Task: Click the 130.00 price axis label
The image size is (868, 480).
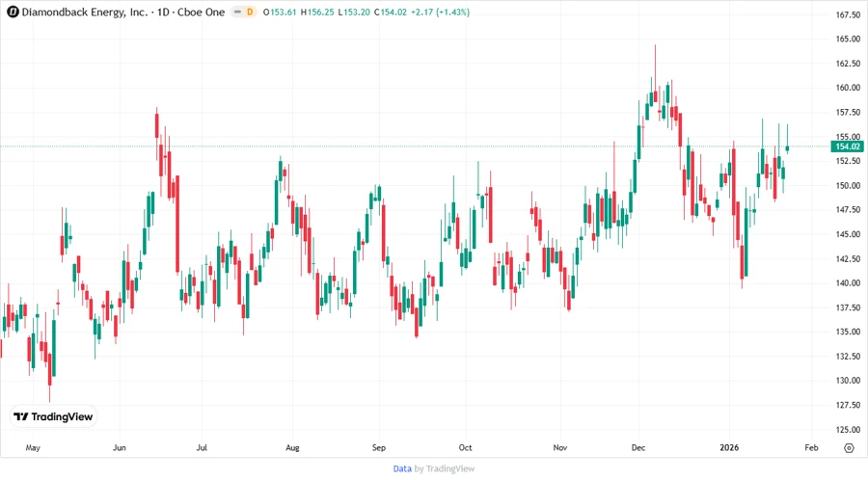Action: click(848, 381)
